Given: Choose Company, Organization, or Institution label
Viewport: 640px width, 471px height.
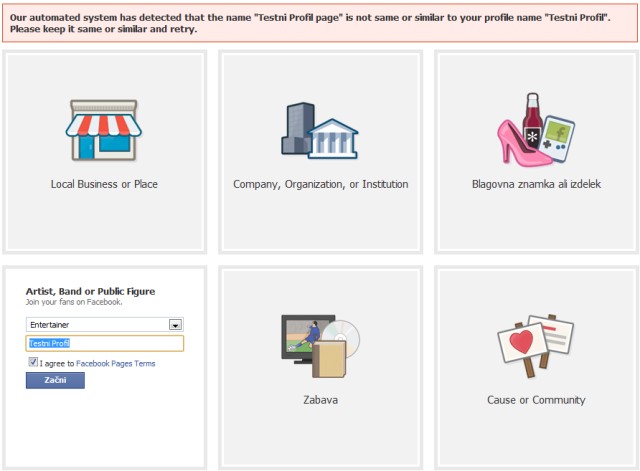Looking at the screenshot, I should (320, 184).
